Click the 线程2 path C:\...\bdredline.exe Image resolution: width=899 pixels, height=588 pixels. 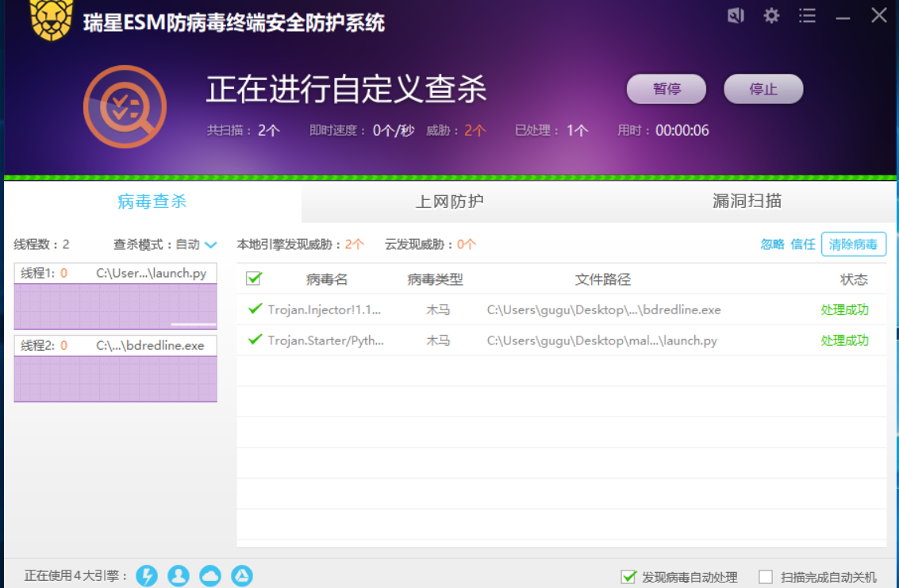tap(150, 345)
